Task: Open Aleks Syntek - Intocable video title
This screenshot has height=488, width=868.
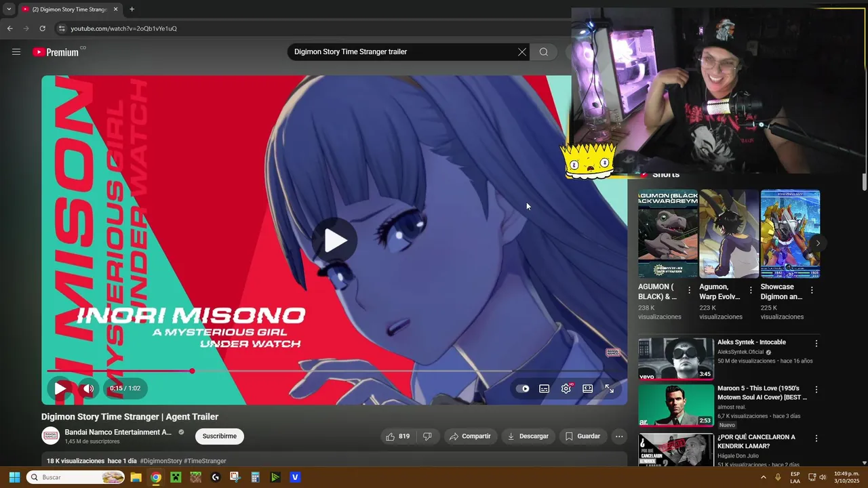Action: [x=751, y=342]
